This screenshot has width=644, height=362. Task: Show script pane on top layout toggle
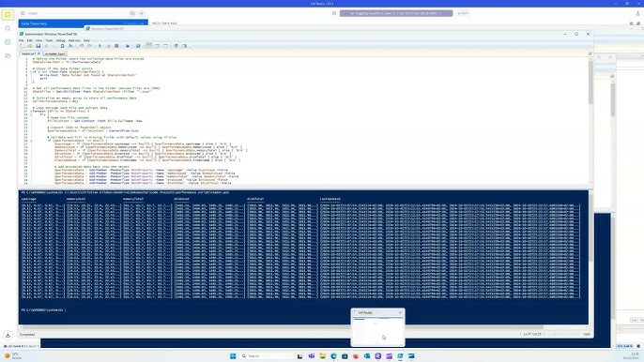pos(149,46)
